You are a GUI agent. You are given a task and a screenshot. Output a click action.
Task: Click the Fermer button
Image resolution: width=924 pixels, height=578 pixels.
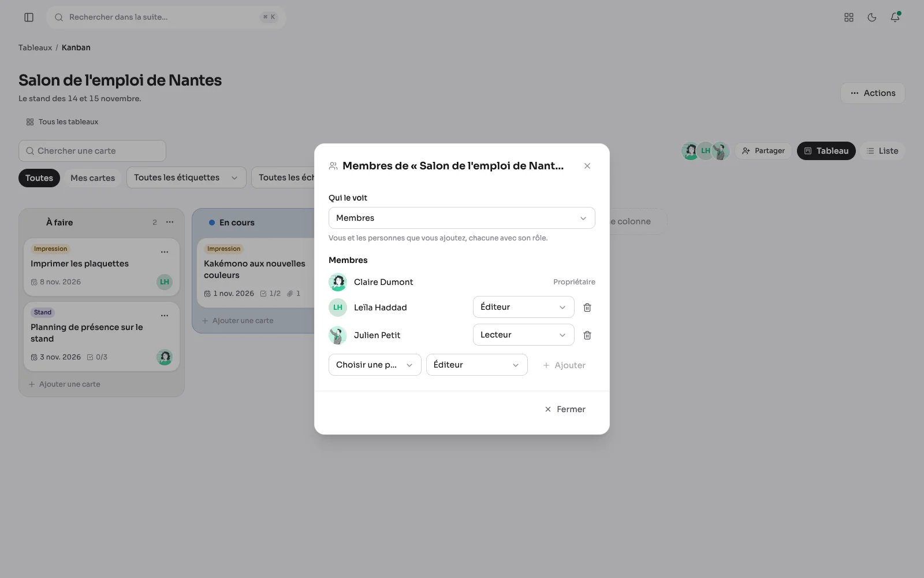[x=565, y=409]
